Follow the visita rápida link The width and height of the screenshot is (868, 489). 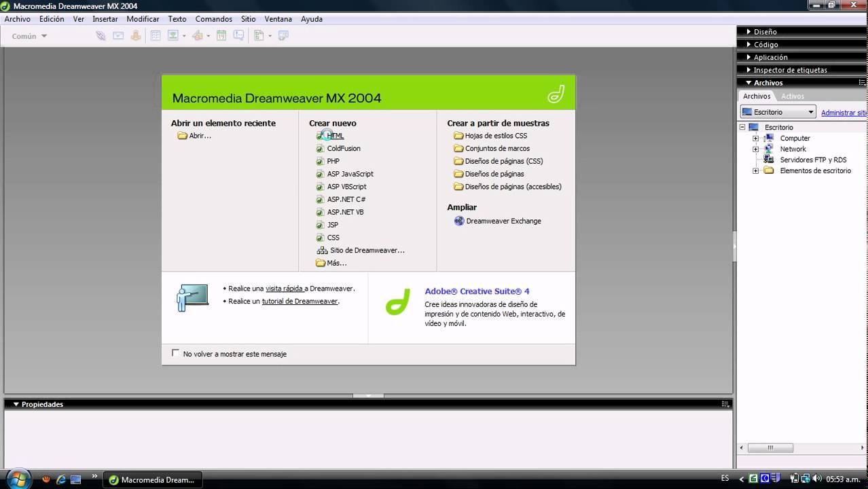[x=285, y=289]
